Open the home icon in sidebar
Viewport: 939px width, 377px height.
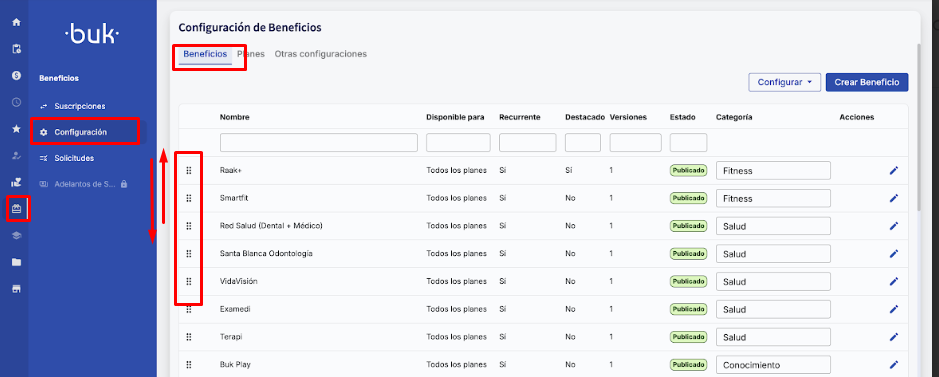tap(16, 22)
